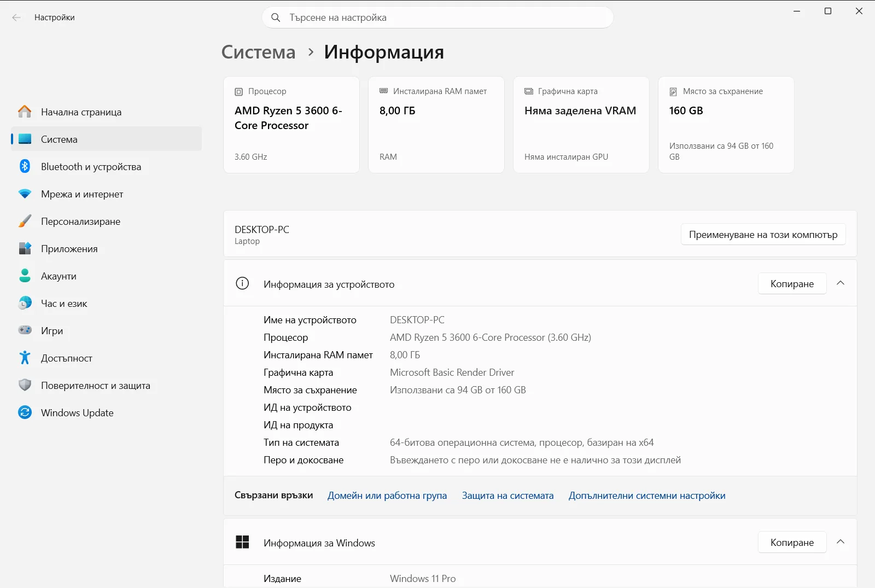Viewport: 875px width, 588px height.
Task: Click the Система monitor icon
Action: [x=25, y=139]
